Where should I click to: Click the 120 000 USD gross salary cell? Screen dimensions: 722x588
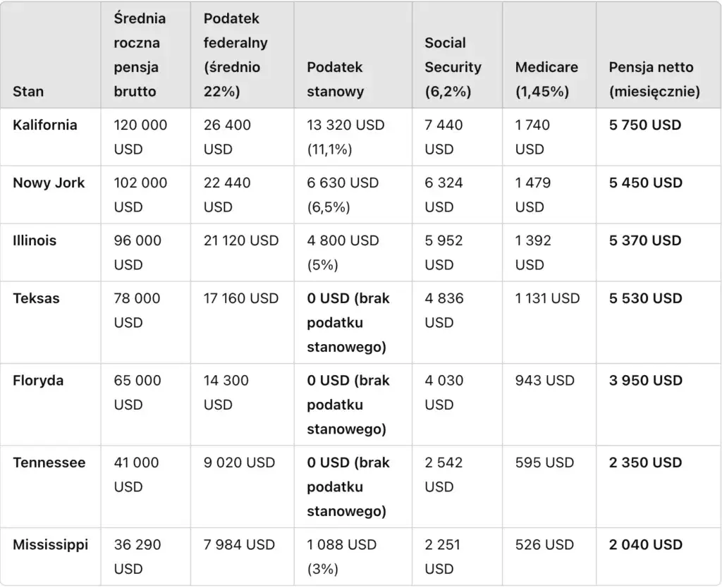[x=140, y=137]
